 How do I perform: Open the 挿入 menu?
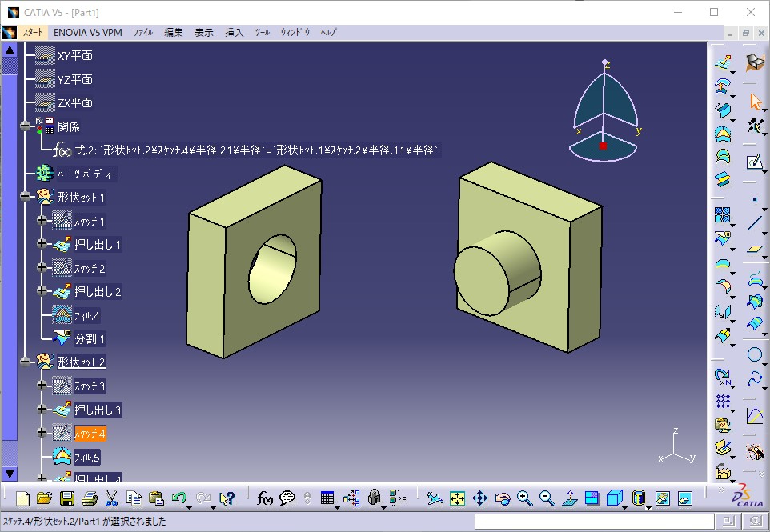[235, 32]
